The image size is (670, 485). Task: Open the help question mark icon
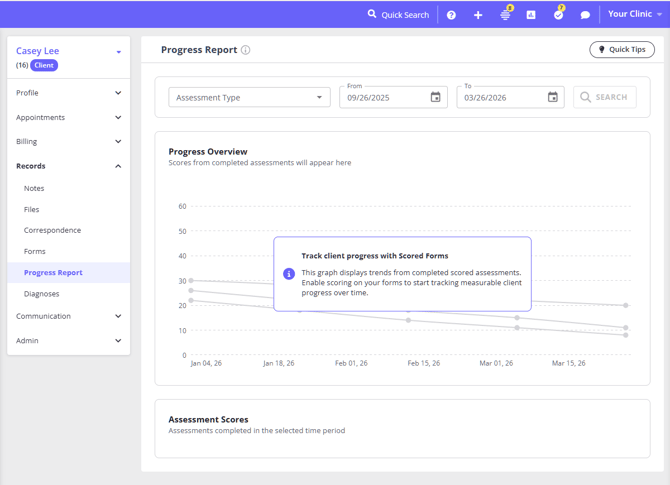tap(451, 15)
